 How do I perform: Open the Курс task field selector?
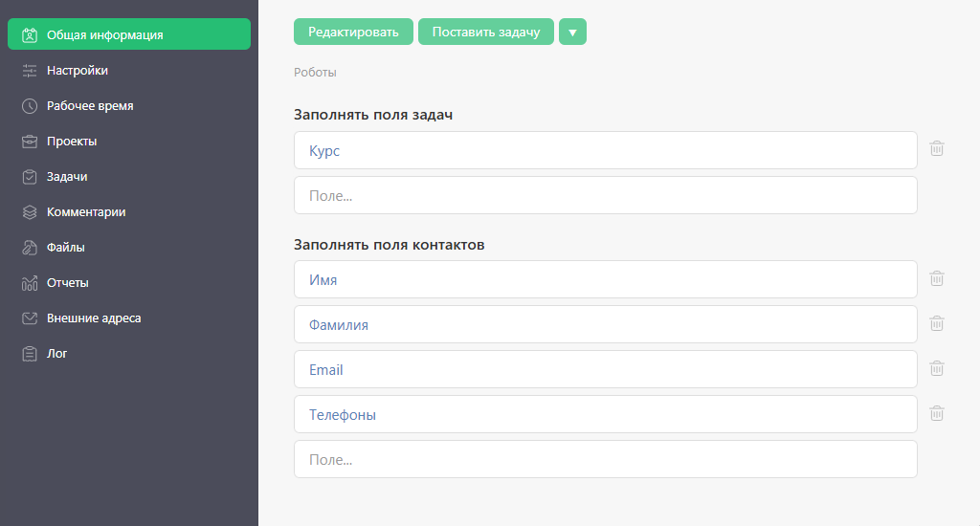click(605, 150)
